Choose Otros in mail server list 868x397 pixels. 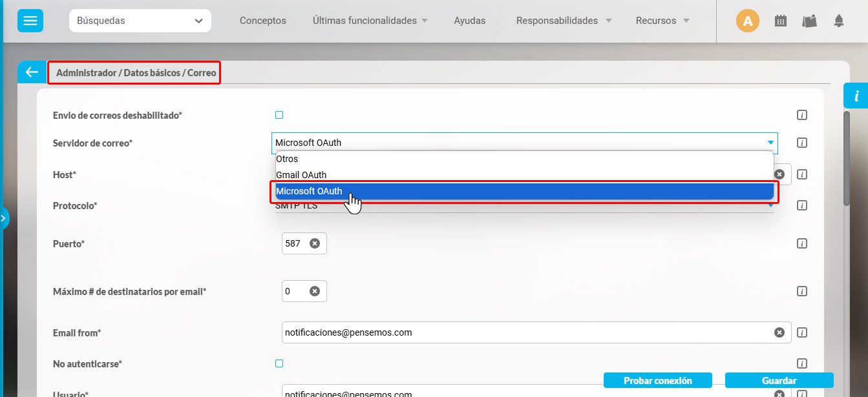pyautogui.click(x=287, y=159)
